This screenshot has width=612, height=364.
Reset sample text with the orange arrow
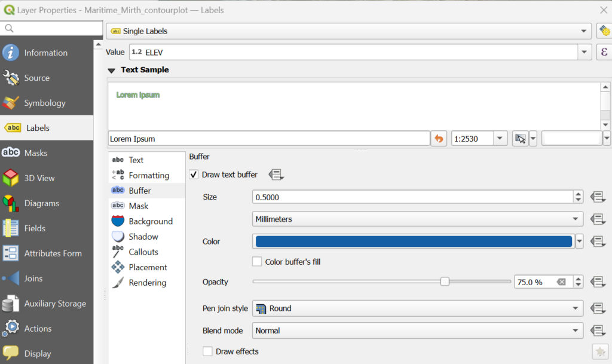(439, 139)
